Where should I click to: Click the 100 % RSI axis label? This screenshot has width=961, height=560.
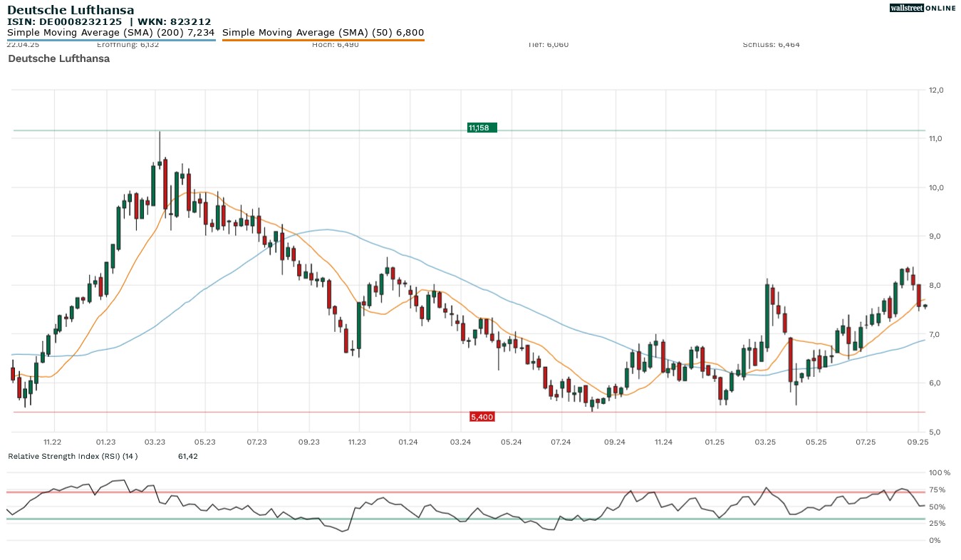[x=940, y=473]
